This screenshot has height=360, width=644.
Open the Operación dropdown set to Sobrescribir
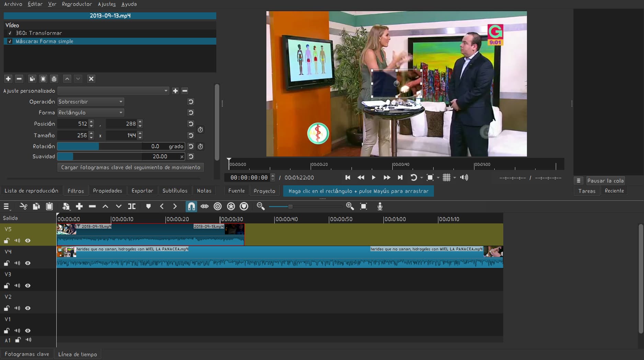[x=90, y=102]
